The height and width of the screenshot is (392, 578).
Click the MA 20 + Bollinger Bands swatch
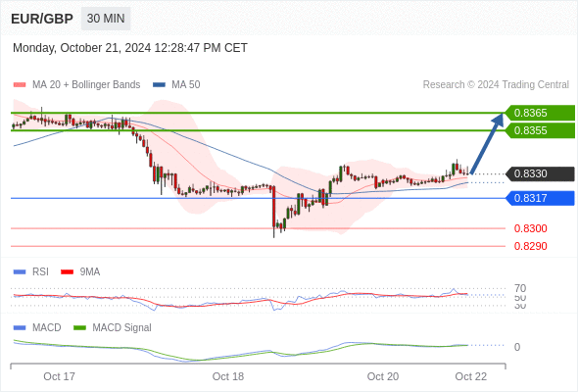coord(20,85)
